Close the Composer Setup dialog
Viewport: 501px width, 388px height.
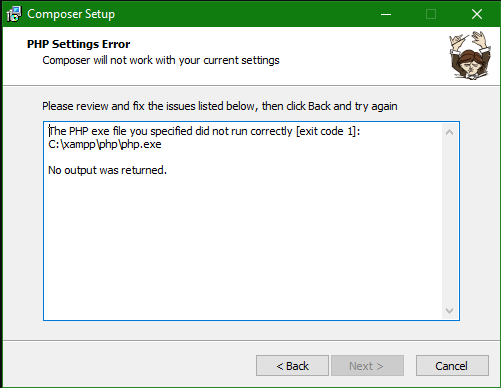(477, 14)
